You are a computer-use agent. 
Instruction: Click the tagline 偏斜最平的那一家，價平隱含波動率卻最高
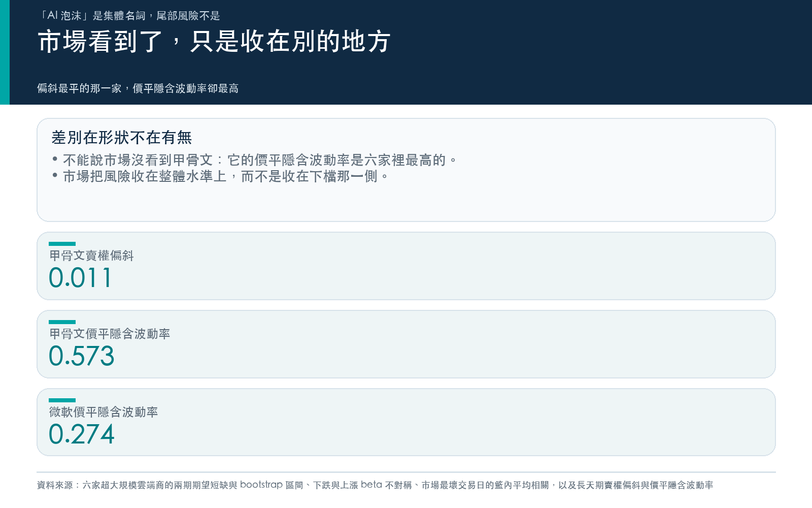pyautogui.click(x=138, y=88)
